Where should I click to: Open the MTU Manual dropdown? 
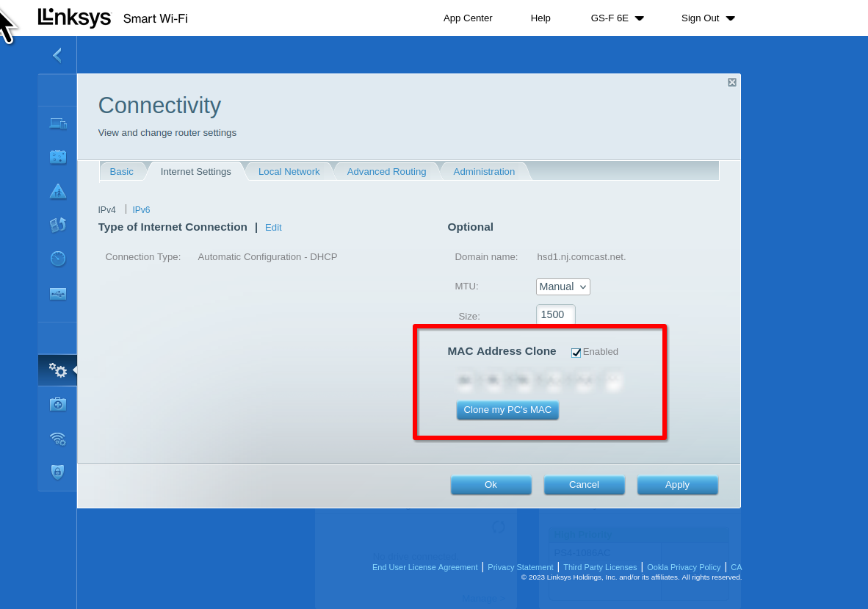click(x=563, y=287)
